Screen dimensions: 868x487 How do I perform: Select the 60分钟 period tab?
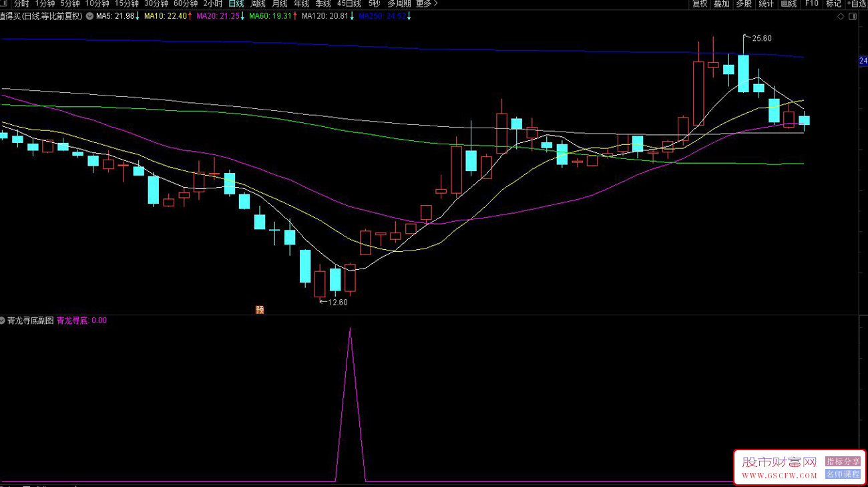pyautogui.click(x=186, y=3)
